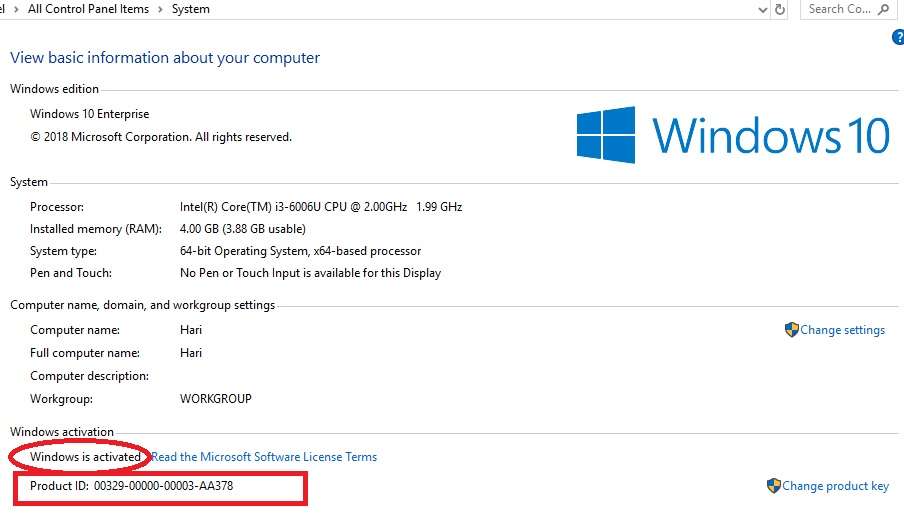Click the Installed memory (RAM): label
This screenshot has height=524, width=904.
tap(96, 229)
